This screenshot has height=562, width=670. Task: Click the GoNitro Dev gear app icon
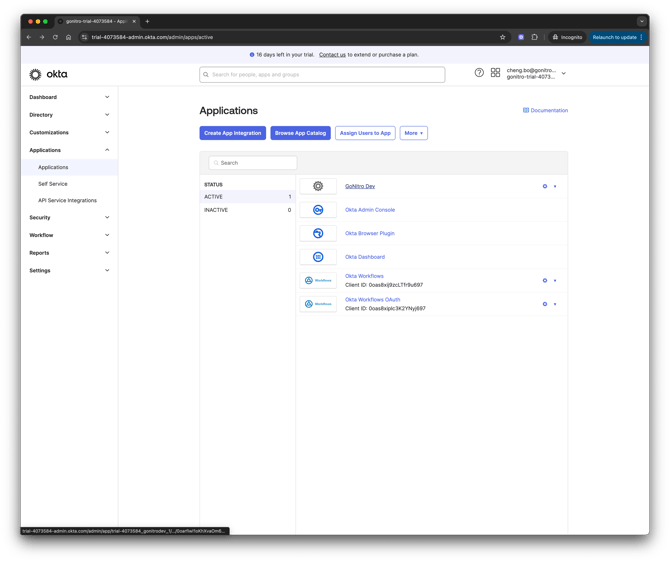tap(318, 186)
